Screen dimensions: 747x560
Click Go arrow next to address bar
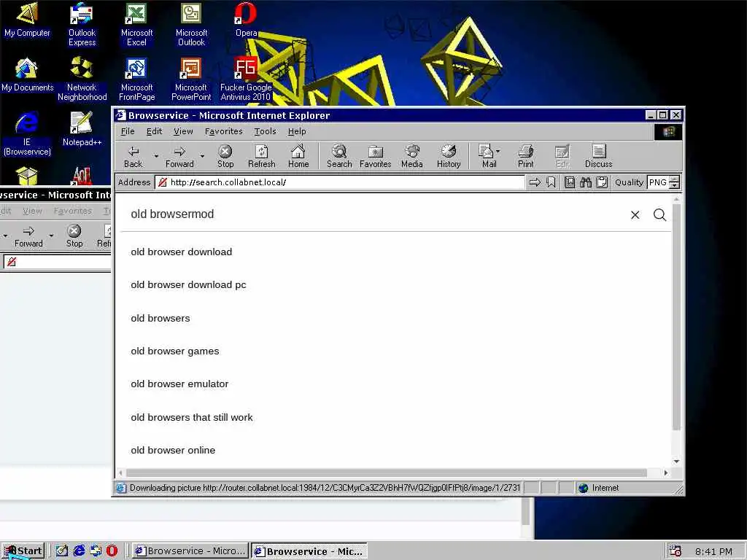coord(535,182)
